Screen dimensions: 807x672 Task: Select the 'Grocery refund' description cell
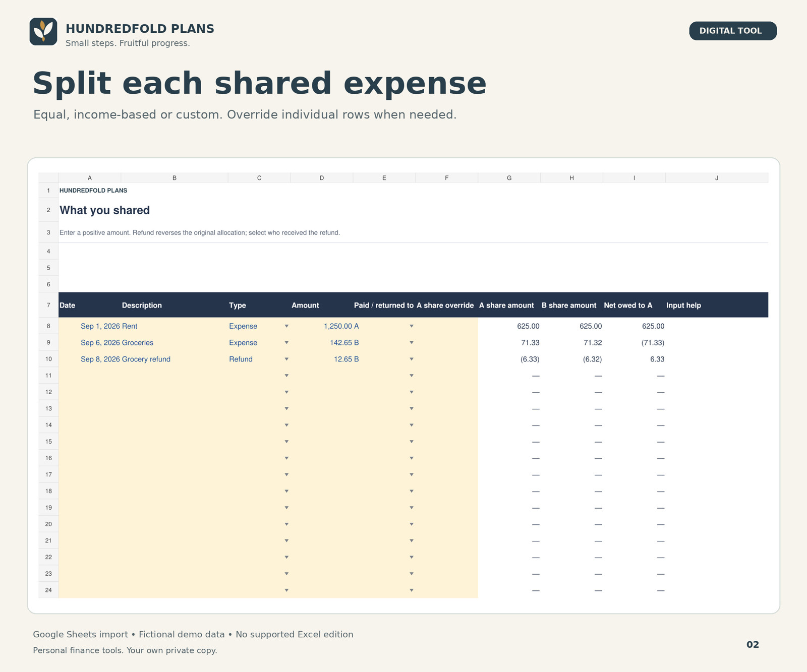(x=175, y=359)
